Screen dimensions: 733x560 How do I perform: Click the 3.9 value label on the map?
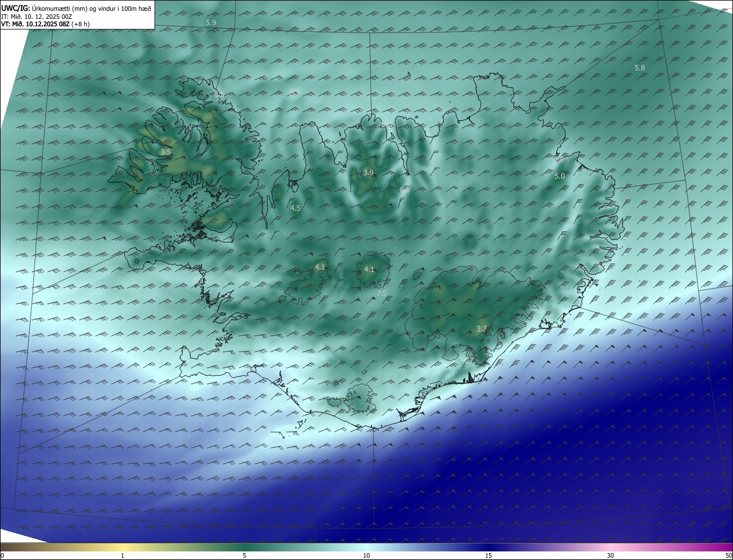pos(368,172)
